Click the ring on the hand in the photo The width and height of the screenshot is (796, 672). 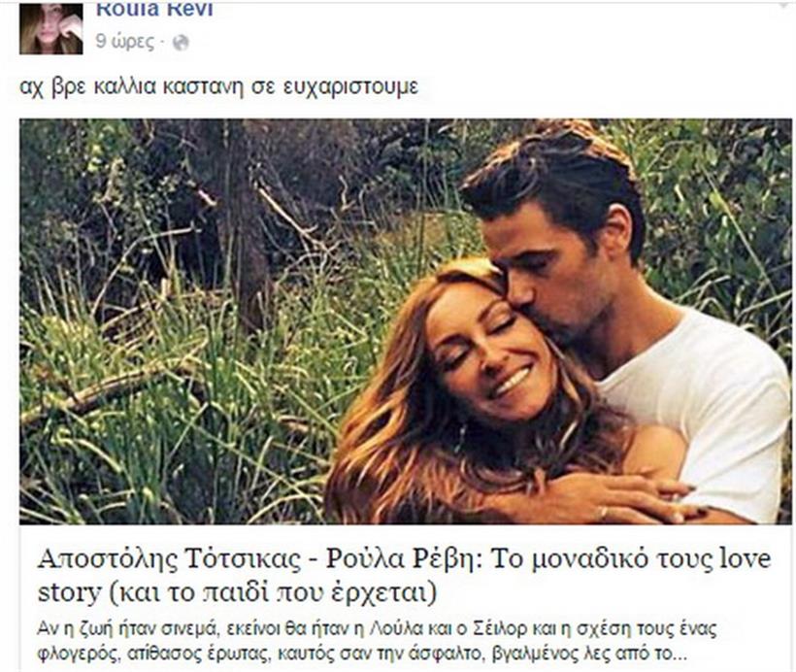click(603, 512)
